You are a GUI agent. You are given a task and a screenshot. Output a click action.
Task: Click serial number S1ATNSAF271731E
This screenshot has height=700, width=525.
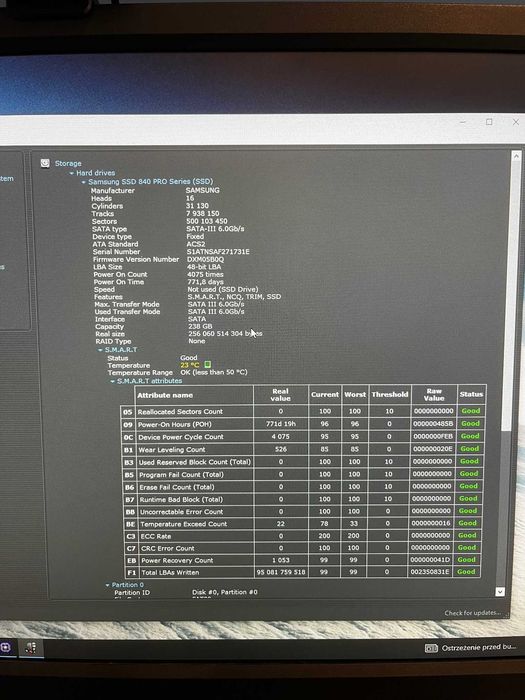pyautogui.click(x=218, y=252)
